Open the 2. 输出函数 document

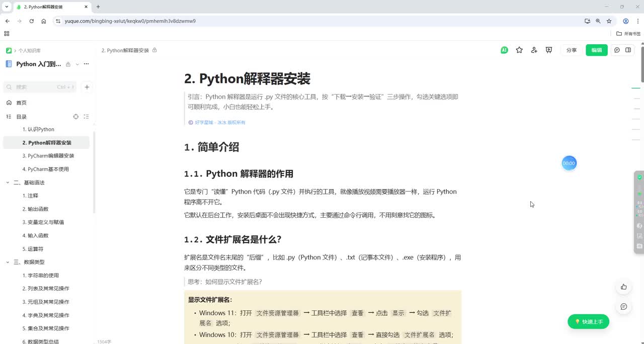point(35,209)
